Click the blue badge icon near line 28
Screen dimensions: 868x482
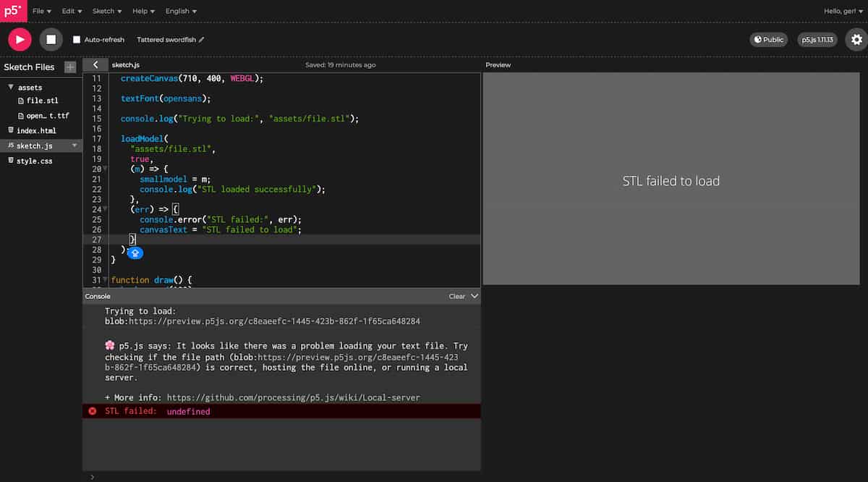[x=135, y=253]
